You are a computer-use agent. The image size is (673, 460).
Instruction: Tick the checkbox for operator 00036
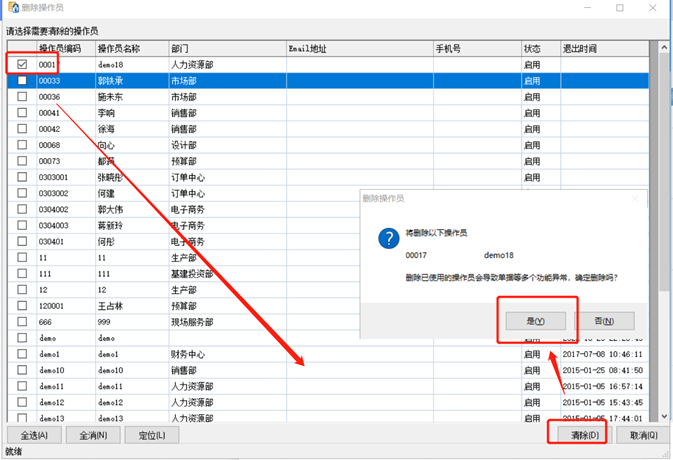(x=22, y=97)
